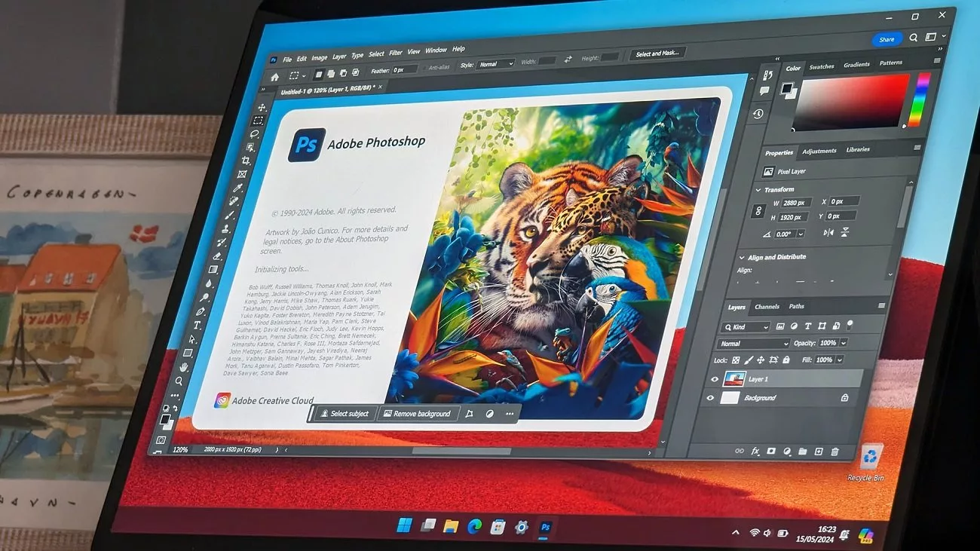Open the layer blend mode dropdown
This screenshot has width=980, height=551.
tap(754, 344)
